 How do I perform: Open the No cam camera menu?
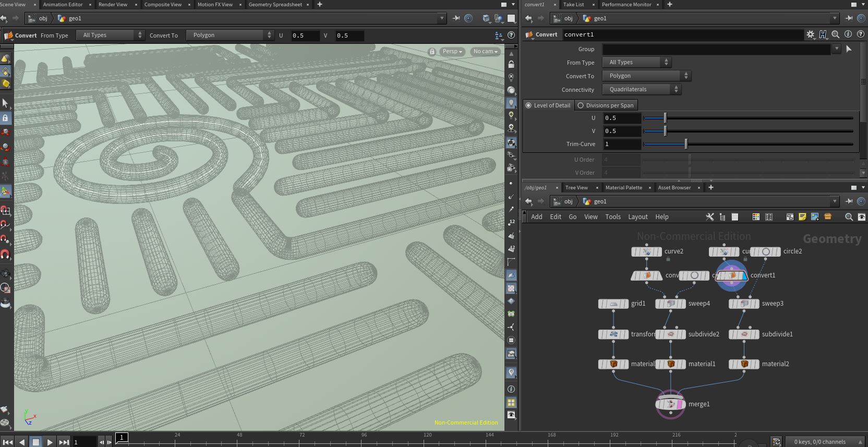485,52
